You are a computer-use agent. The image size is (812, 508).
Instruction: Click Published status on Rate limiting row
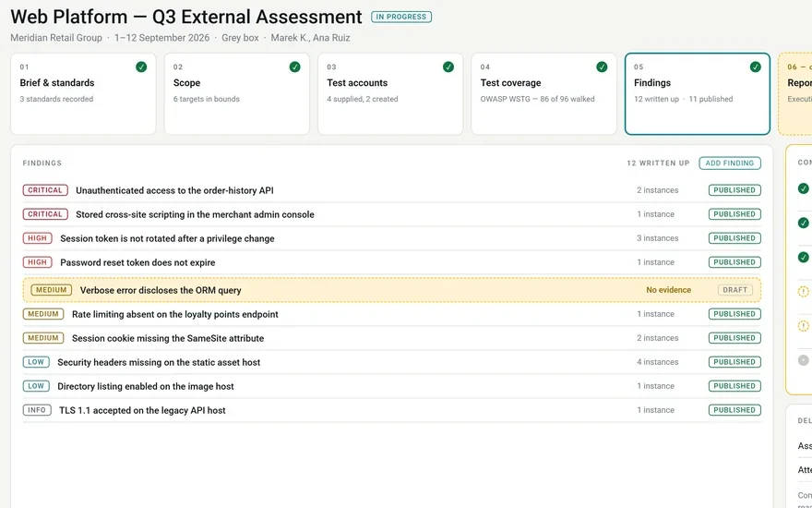[734, 314]
